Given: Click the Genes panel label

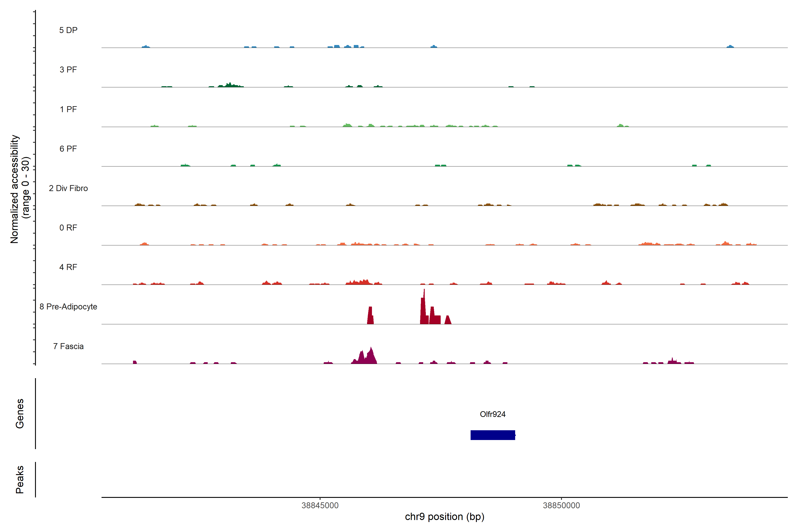Looking at the screenshot, I should tap(20, 413).
